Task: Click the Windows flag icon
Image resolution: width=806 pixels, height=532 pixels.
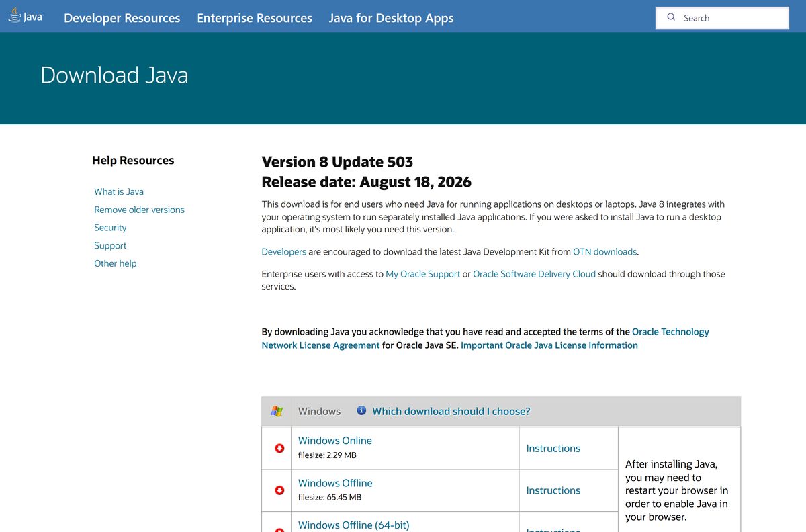Action: [277, 411]
